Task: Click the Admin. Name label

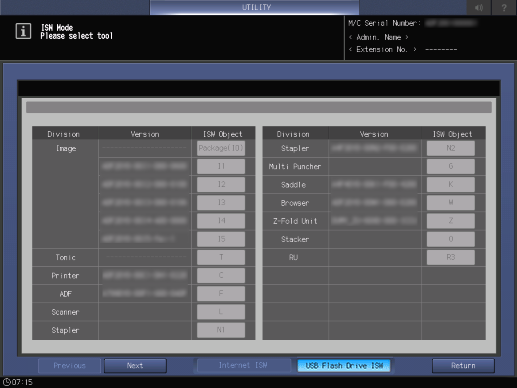Action: click(379, 37)
